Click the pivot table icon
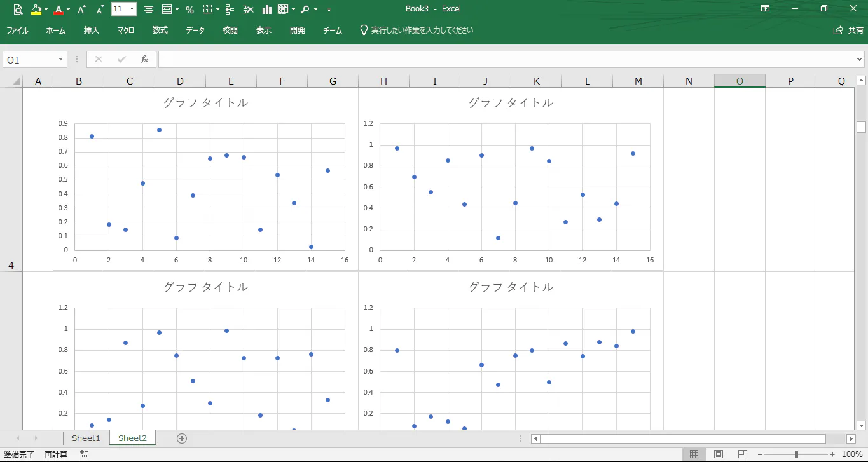Image resolution: width=868 pixels, height=462 pixels. (283, 9)
